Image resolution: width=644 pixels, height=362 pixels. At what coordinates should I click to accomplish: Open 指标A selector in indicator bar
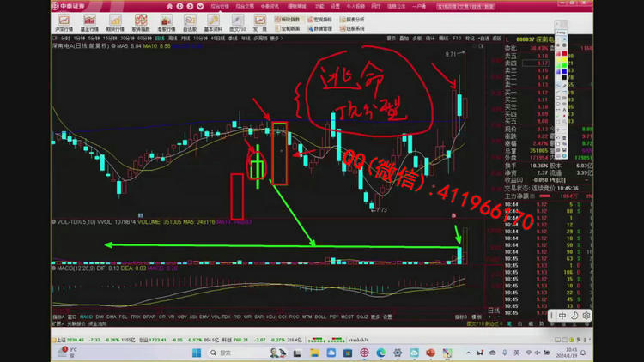pos(58,317)
